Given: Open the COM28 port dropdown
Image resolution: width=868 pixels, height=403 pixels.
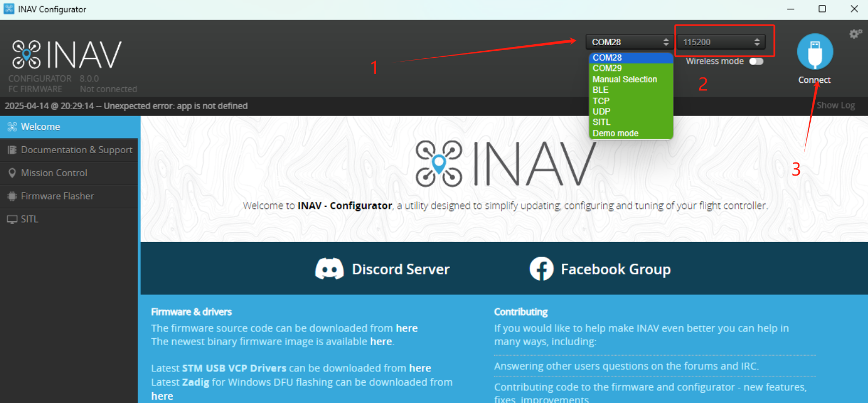Looking at the screenshot, I should pos(629,42).
